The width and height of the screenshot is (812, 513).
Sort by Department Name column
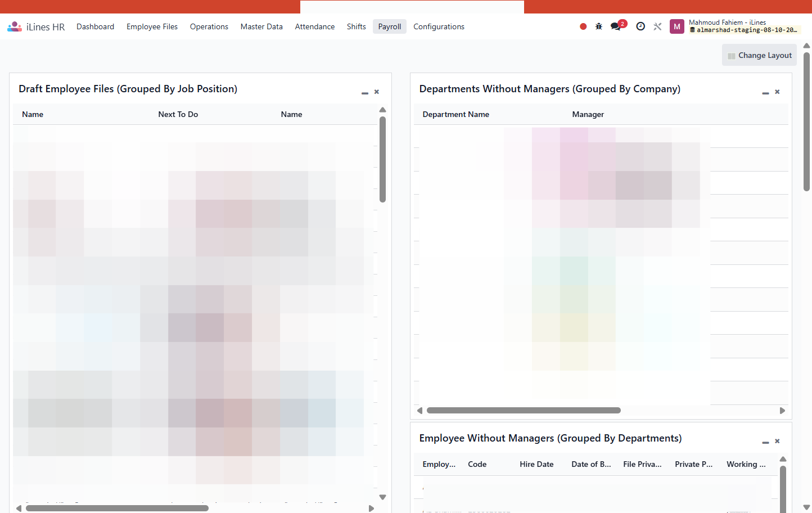pos(456,114)
